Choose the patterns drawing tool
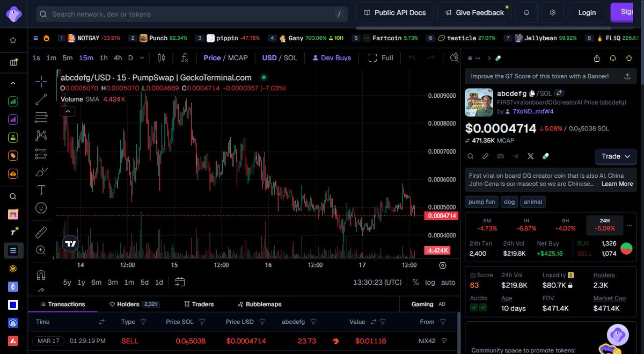This screenshot has width=644, height=354. pyautogui.click(x=41, y=136)
